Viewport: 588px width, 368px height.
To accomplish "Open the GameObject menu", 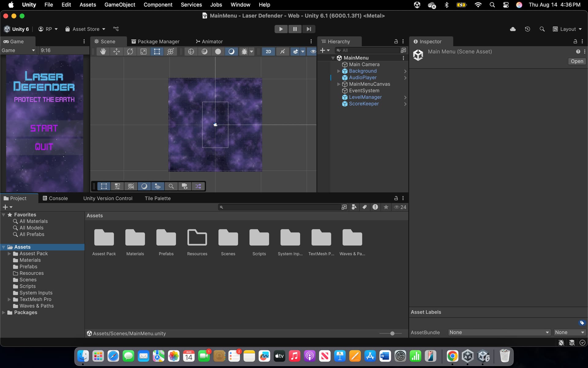I will (120, 5).
